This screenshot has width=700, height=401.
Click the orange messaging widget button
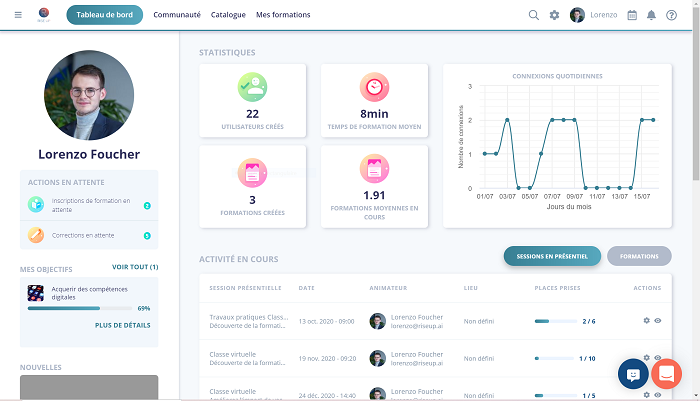[x=666, y=374]
